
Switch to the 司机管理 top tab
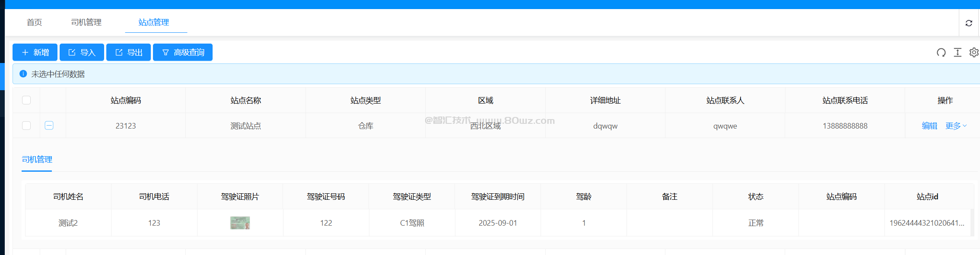tap(86, 22)
